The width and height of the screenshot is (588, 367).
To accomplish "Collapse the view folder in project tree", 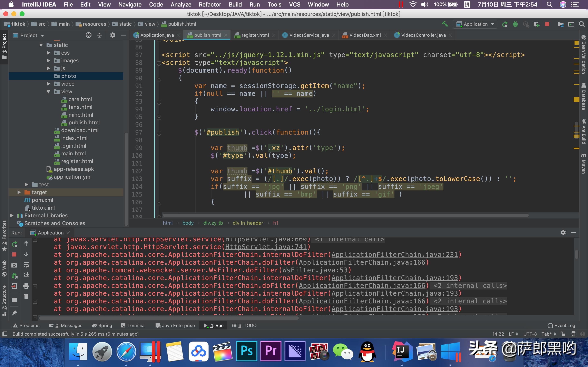I will [48, 92].
